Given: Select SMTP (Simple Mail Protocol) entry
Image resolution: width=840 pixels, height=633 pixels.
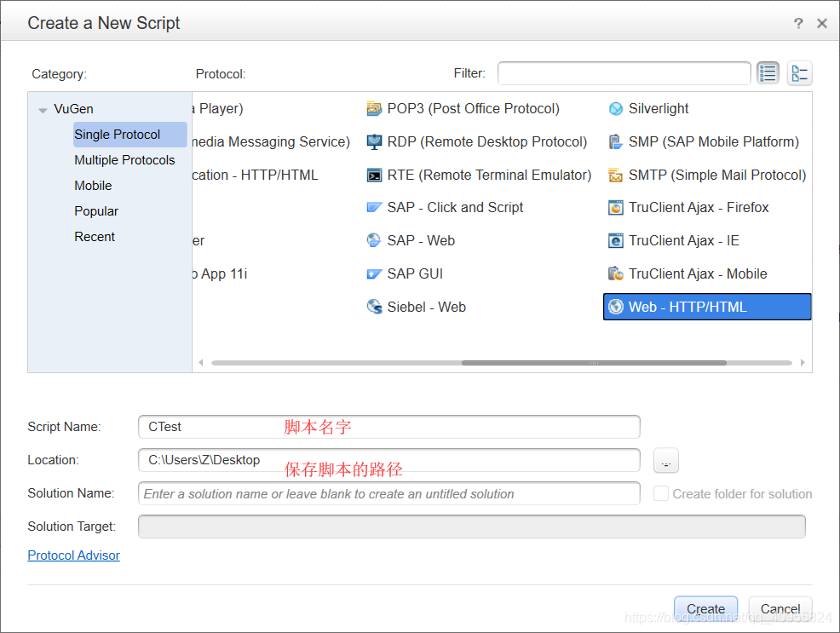Looking at the screenshot, I should tap(717, 176).
